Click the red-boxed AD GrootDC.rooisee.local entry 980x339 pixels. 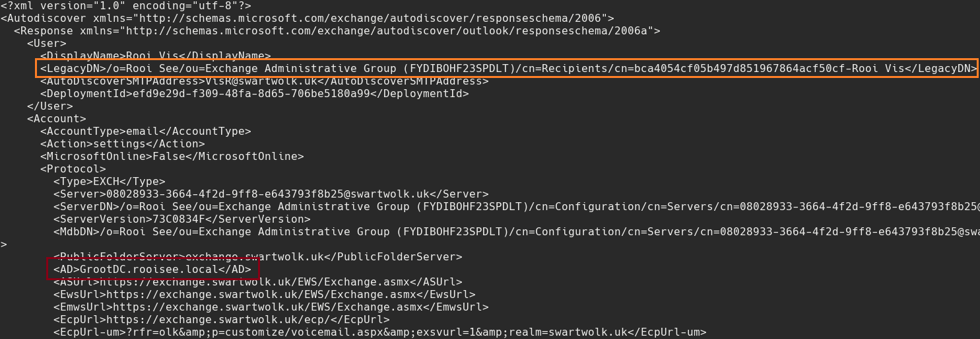click(152, 270)
